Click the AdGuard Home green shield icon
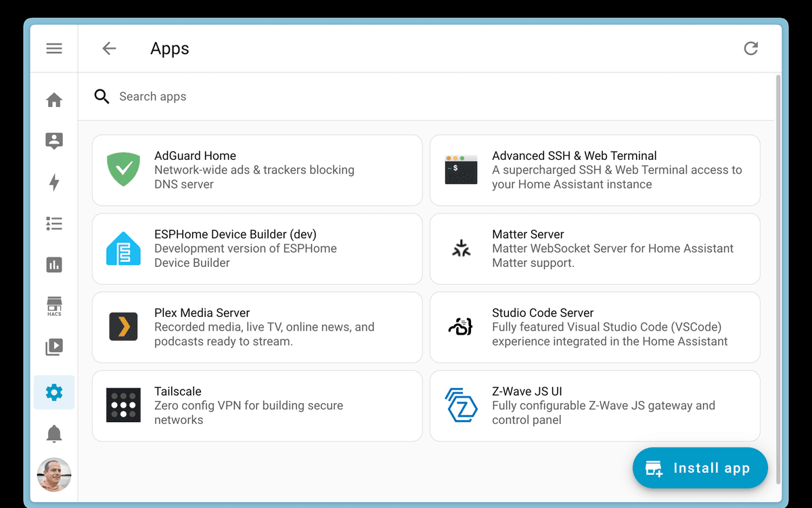812x508 pixels. [123, 169]
